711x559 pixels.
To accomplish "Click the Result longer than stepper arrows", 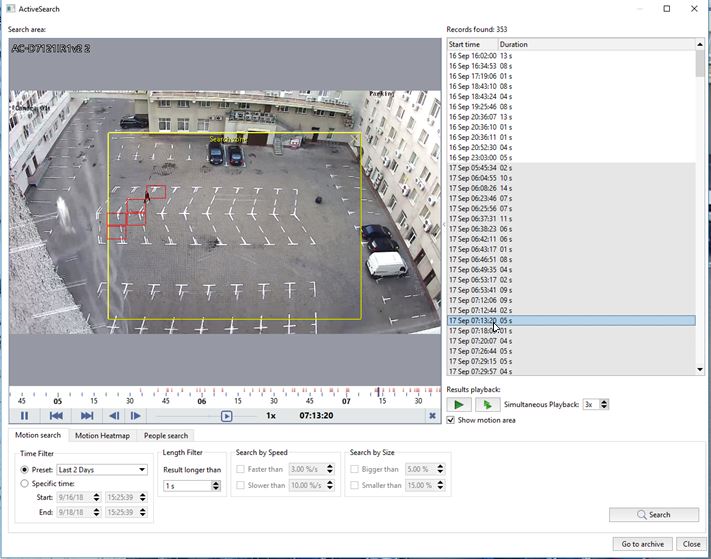I will (x=216, y=486).
